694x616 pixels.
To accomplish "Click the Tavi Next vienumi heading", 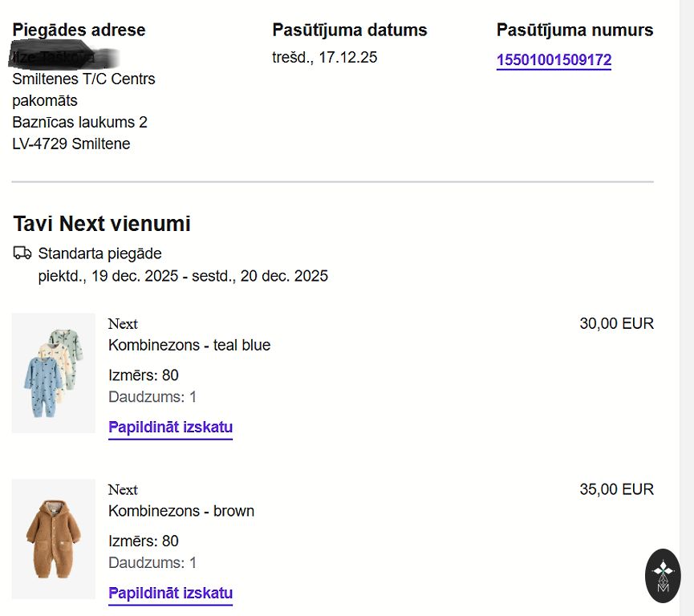I will 102,224.
